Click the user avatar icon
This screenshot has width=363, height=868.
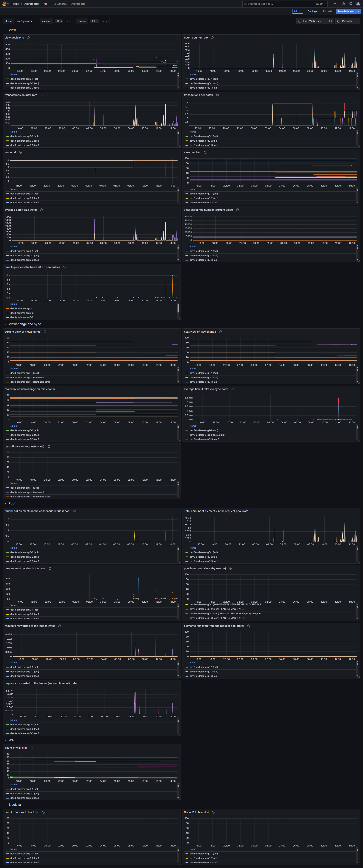(358, 4)
